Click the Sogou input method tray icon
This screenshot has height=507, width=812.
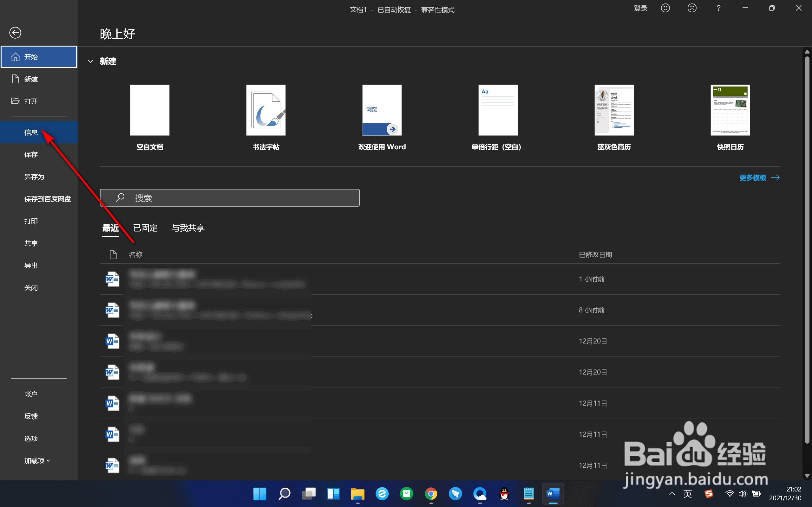point(709,494)
